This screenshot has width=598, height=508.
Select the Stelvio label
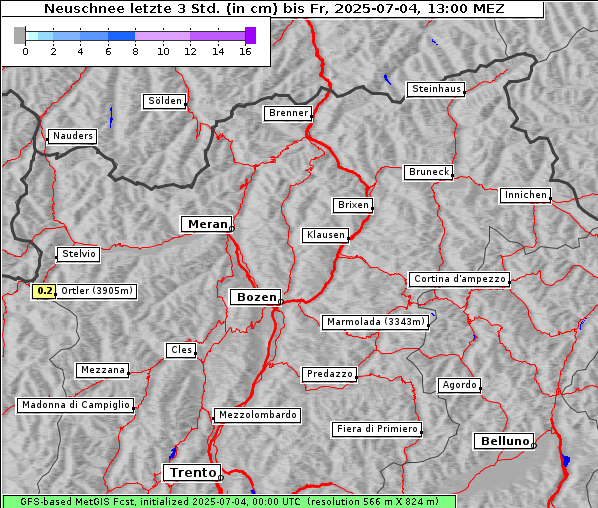[x=79, y=254]
